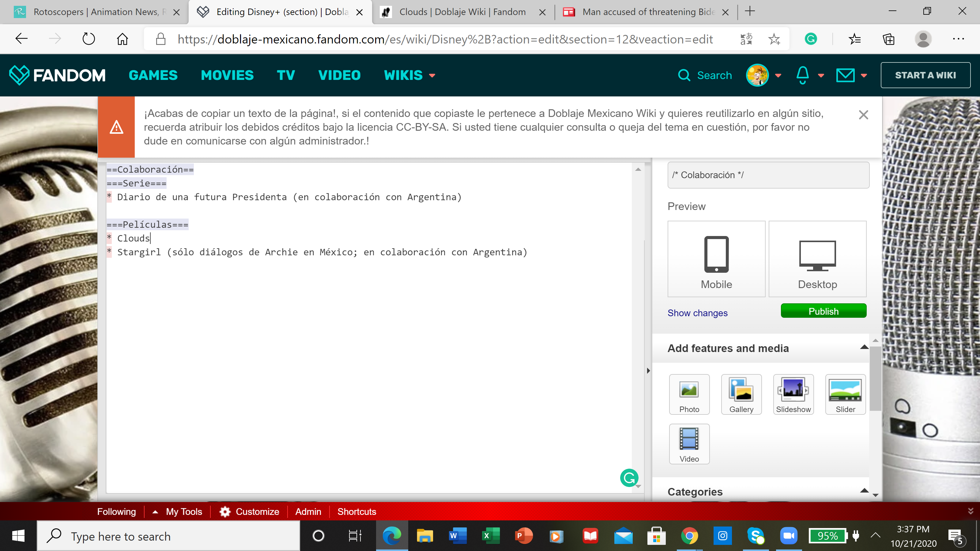Collapse the right editor side panel
The height and width of the screenshot is (551, 980).
pos(648,370)
